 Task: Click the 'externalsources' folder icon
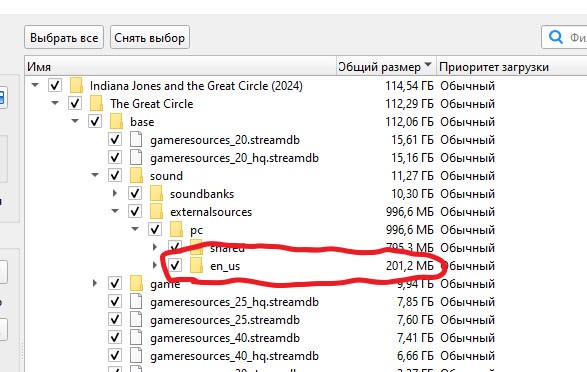[156, 211]
